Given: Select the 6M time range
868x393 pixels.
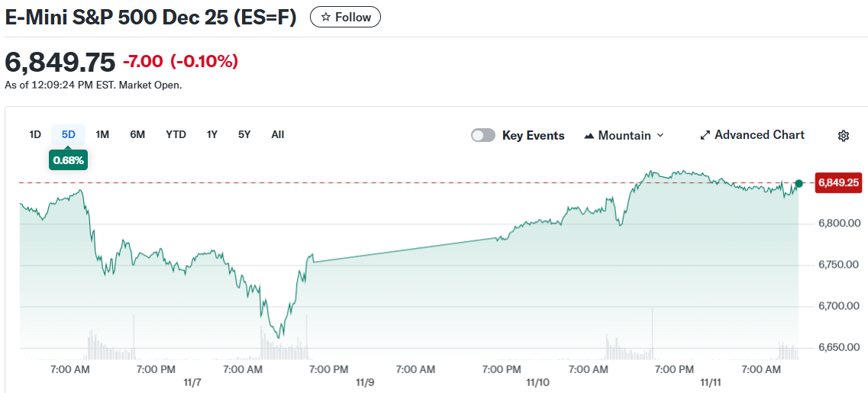Looking at the screenshot, I should pos(137,134).
